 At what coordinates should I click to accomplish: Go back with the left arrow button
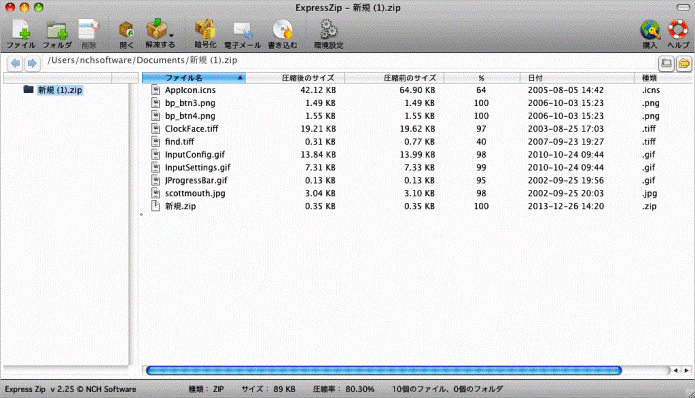[x=16, y=63]
